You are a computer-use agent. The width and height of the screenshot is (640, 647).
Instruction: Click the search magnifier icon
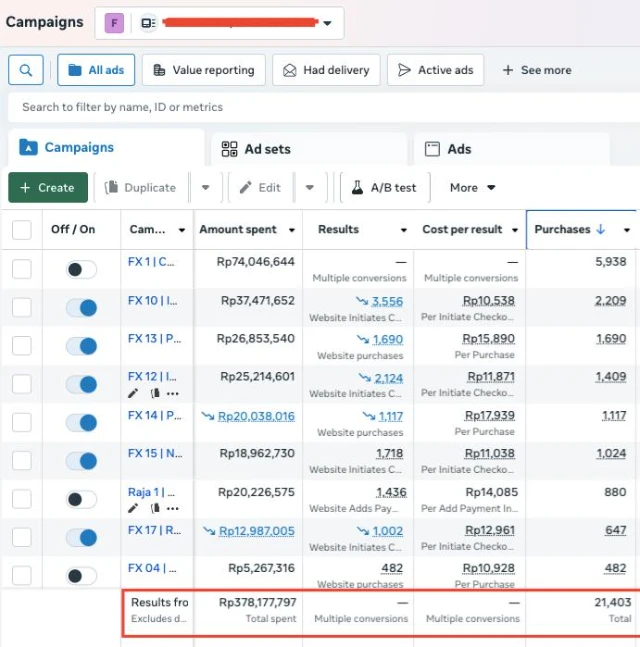click(25, 70)
